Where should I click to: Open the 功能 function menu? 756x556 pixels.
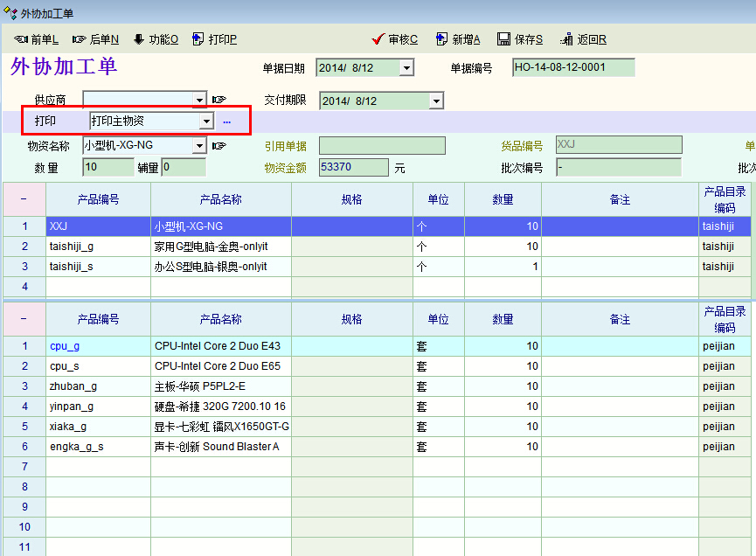click(x=156, y=39)
